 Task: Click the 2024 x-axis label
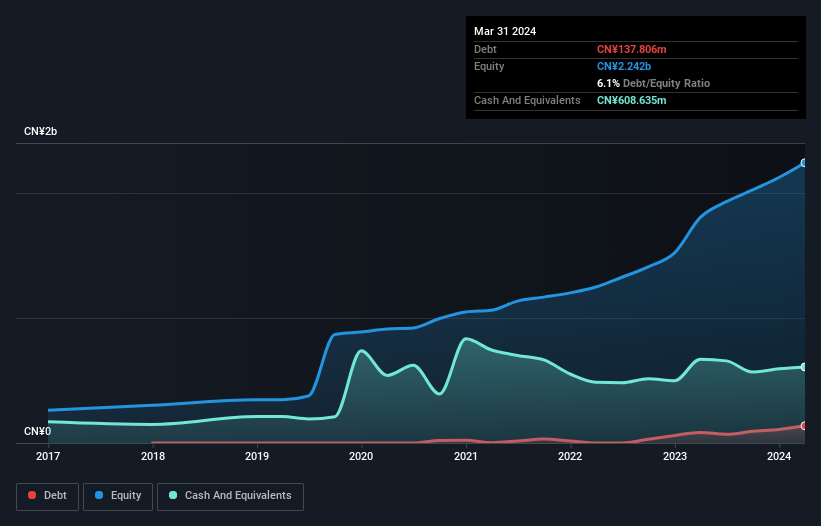point(779,456)
